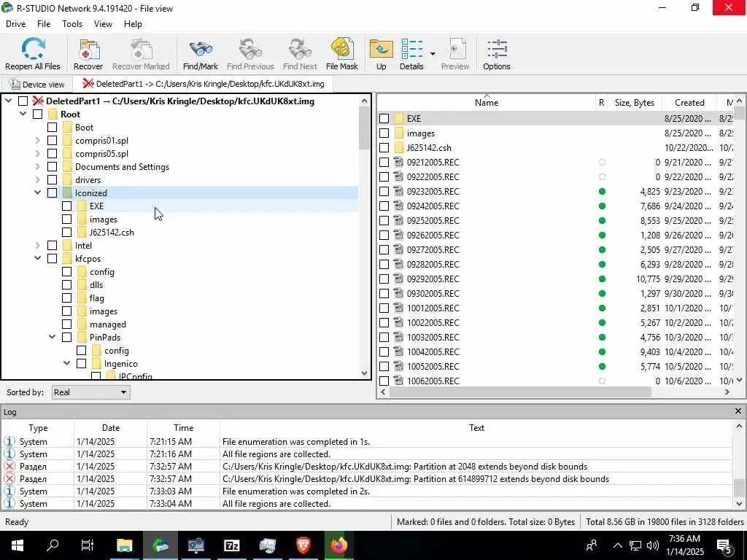Click the Recover toolbar icon
The image size is (747, 560).
pos(88,54)
